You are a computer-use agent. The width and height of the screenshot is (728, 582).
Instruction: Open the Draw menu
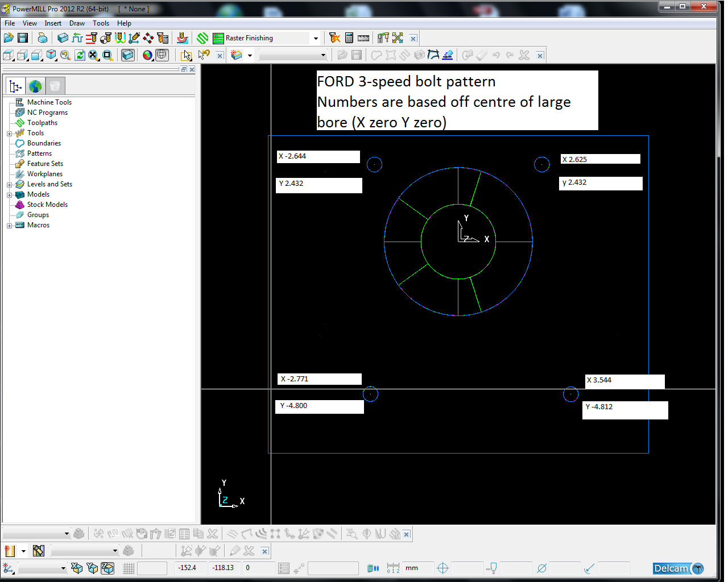77,23
